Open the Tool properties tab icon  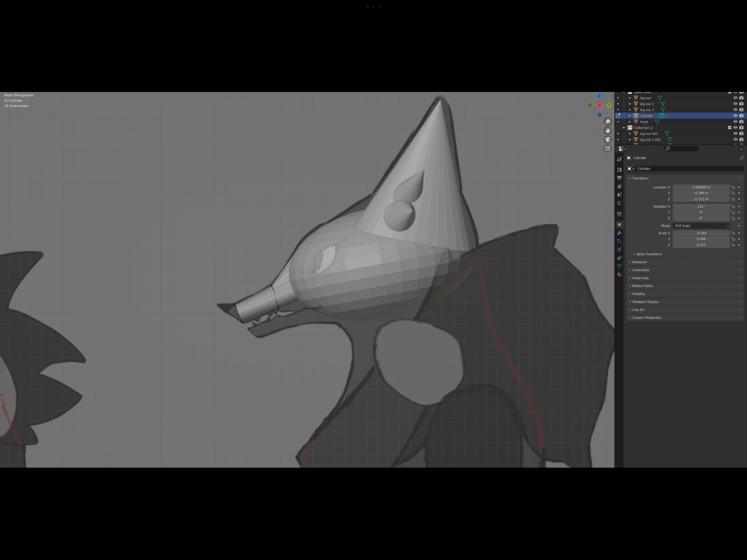619,159
